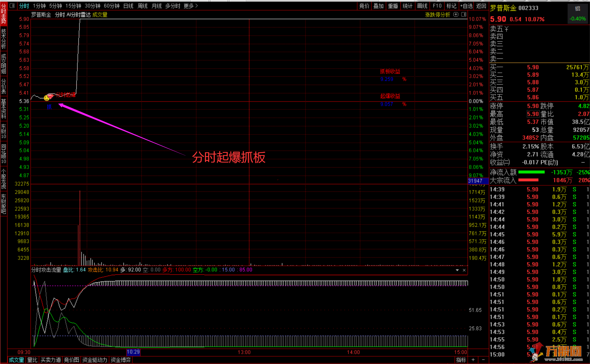This screenshot has height=364, width=590.
Task: Add stock with the +自选 button
Action: click(x=466, y=6)
